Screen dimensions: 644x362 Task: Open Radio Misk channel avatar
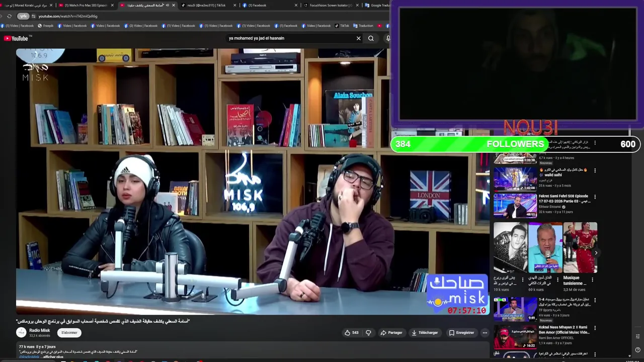pyautogui.click(x=21, y=332)
